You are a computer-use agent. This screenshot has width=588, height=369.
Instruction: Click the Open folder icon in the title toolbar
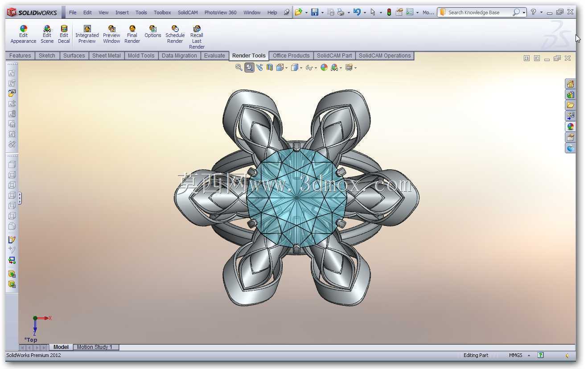coord(299,12)
